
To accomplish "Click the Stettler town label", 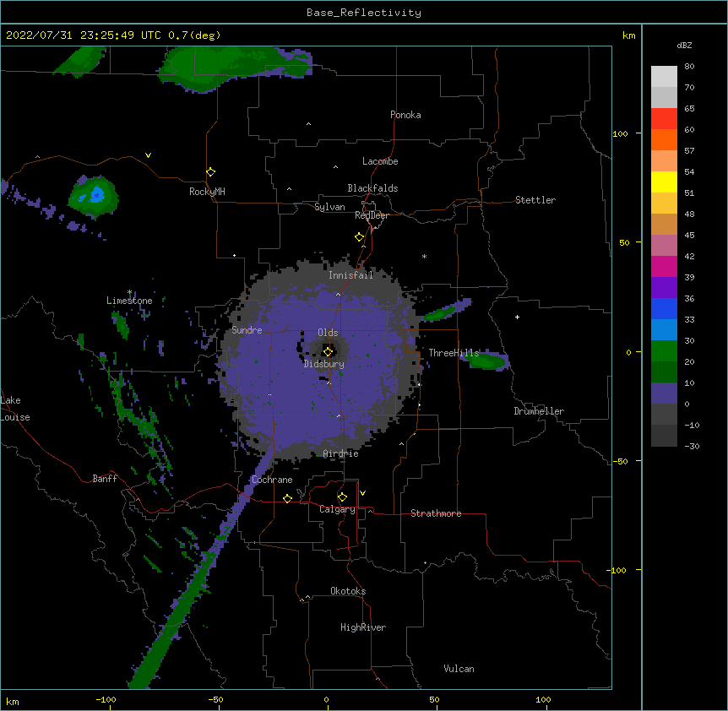I will 535,200.
